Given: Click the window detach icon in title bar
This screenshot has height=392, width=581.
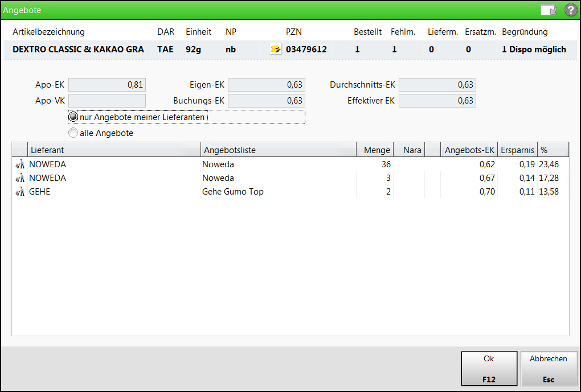Looking at the screenshot, I should pyautogui.click(x=549, y=10).
